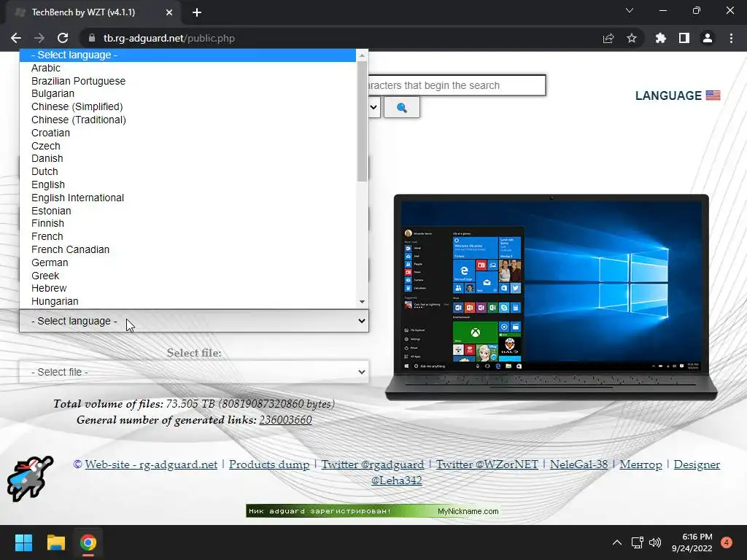Pick Chinese (Traditional) language option
The width and height of the screenshot is (747, 560).
click(187, 120)
